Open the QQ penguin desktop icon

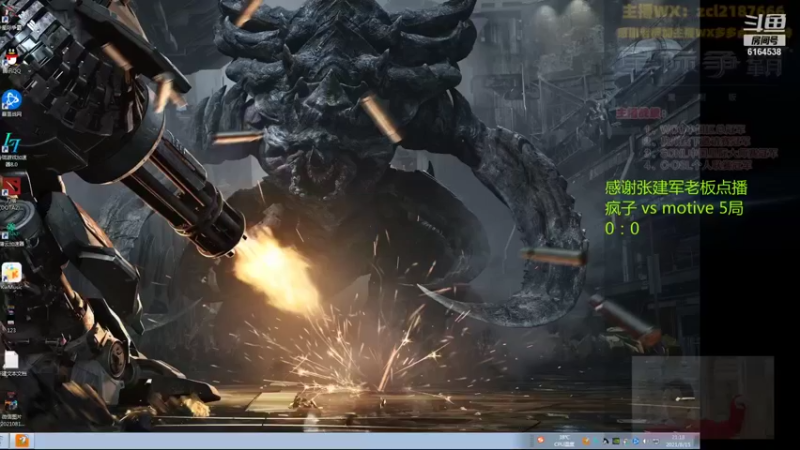11,59
